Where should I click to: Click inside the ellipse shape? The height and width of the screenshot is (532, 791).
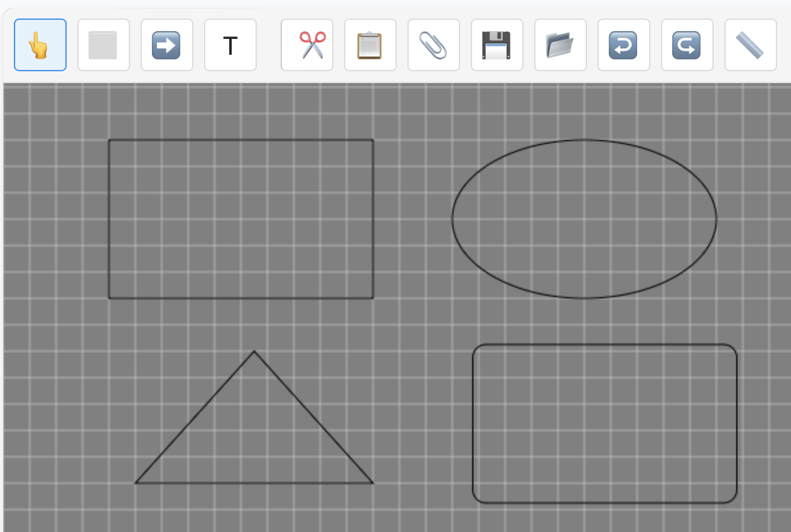[x=584, y=219]
